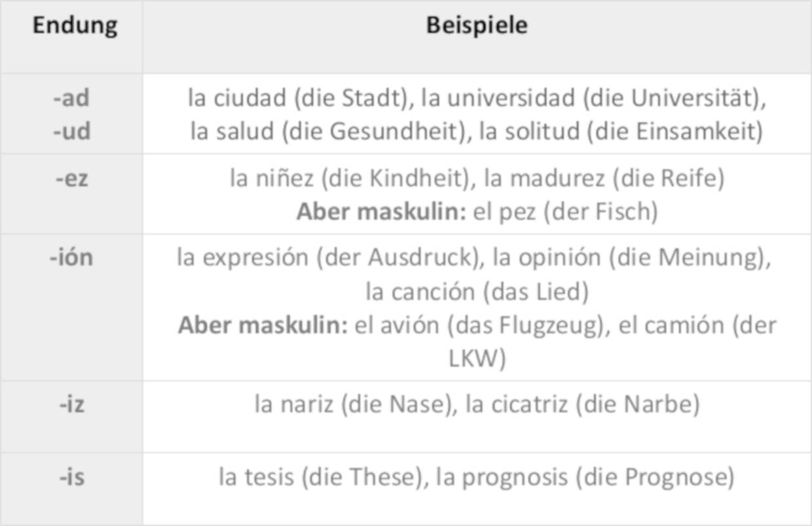
Task: Select the -ad ending label
Action: coord(71,98)
